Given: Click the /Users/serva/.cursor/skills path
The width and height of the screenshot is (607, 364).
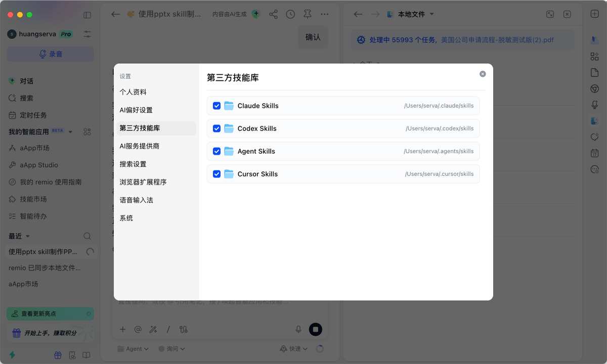Looking at the screenshot, I should 439,174.
